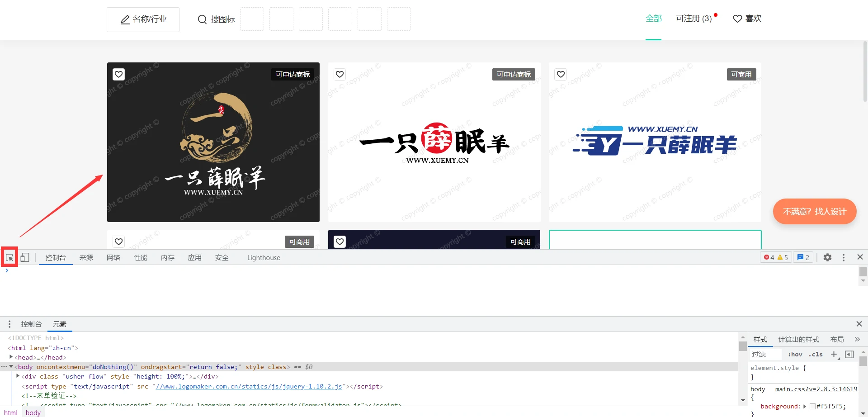Open the 安全 security tab
The height and width of the screenshot is (417, 868).
(222, 257)
